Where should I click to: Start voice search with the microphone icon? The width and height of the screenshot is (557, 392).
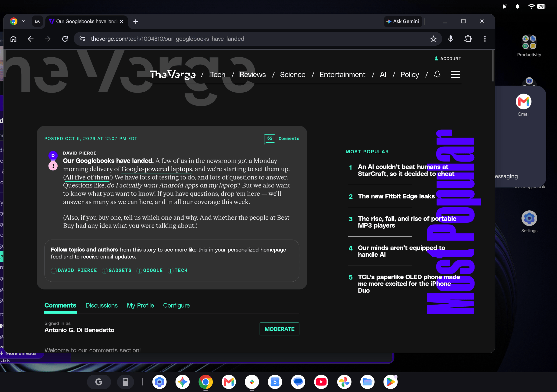(x=450, y=39)
